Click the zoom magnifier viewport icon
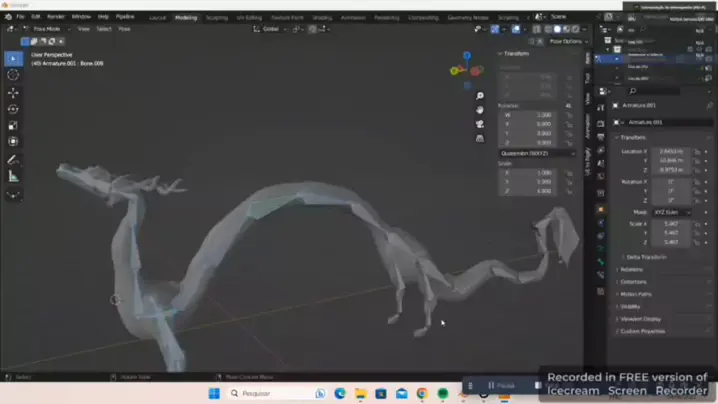718x404 pixels. tap(479, 96)
